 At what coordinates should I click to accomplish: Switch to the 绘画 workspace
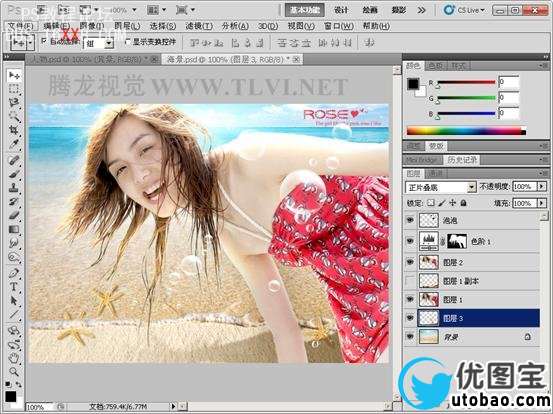coord(370,10)
